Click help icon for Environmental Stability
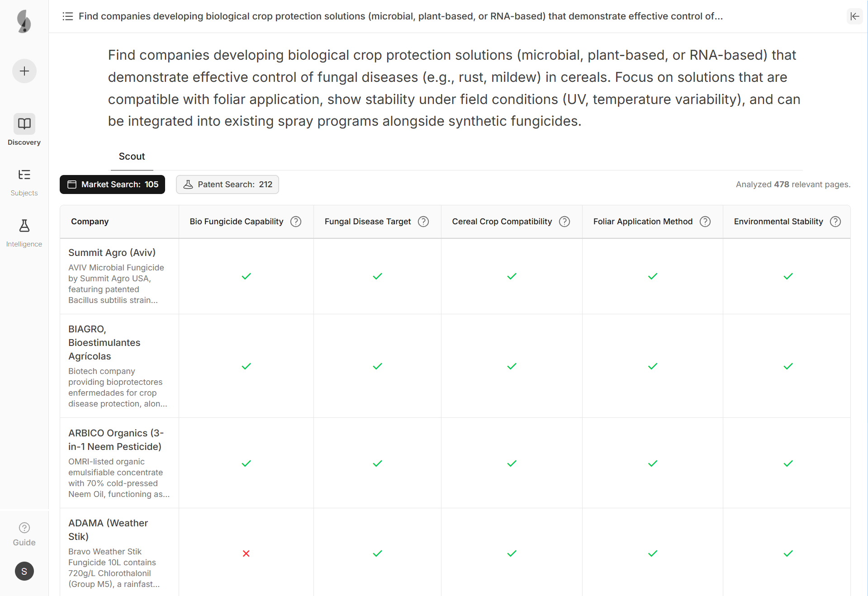The height and width of the screenshot is (596, 868). pyautogui.click(x=835, y=222)
